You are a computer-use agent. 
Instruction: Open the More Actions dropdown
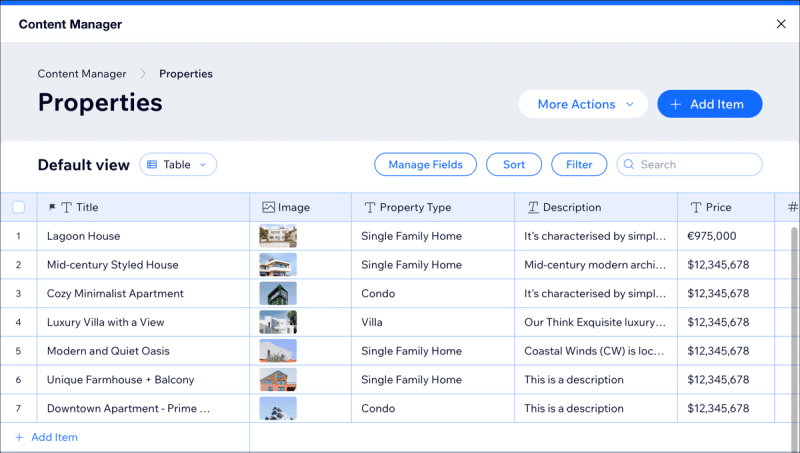pyautogui.click(x=583, y=104)
